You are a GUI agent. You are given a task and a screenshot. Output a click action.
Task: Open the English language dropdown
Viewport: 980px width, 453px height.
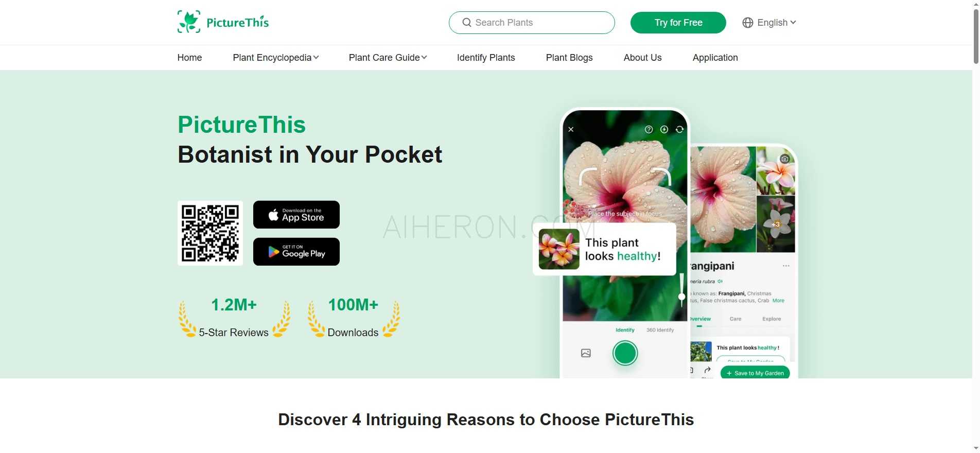tap(769, 23)
